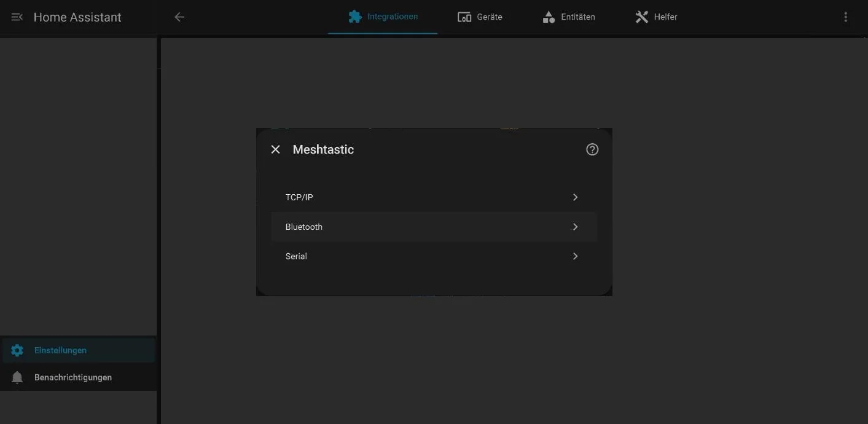Click the Einstellungen gear icon
The height and width of the screenshot is (424, 868).
17,350
